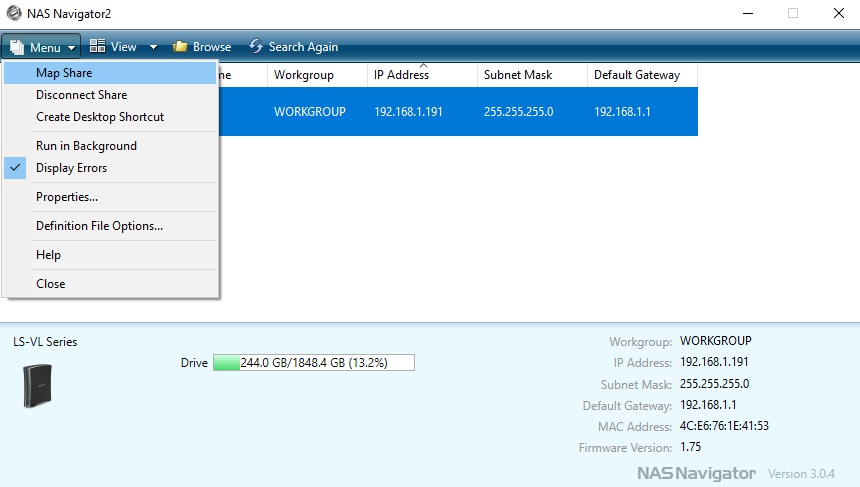Click the Drive usage bar 244.0 GB/1848.4 GB
860x487 pixels.
314,363
